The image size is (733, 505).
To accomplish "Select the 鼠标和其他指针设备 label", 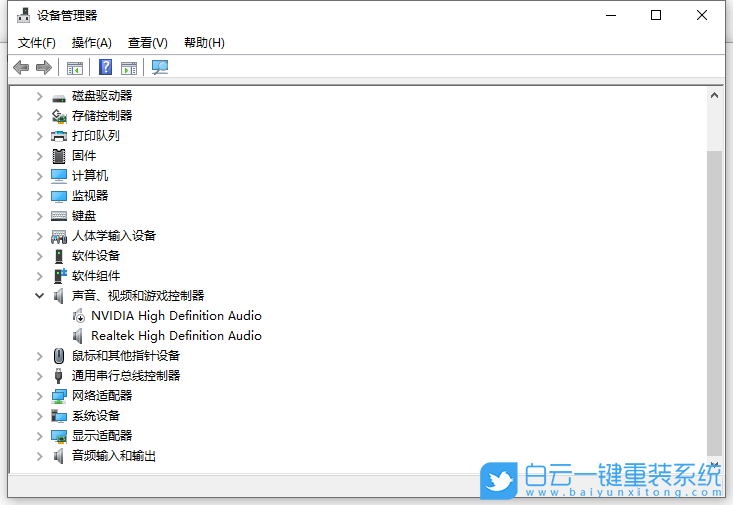I will click(x=126, y=356).
